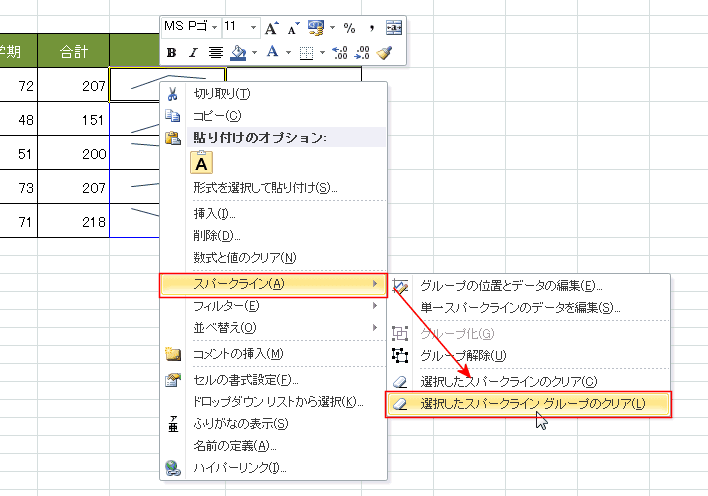The width and height of the screenshot is (708, 496).
Task: Click the increase font size icon
Action: pyautogui.click(x=271, y=27)
